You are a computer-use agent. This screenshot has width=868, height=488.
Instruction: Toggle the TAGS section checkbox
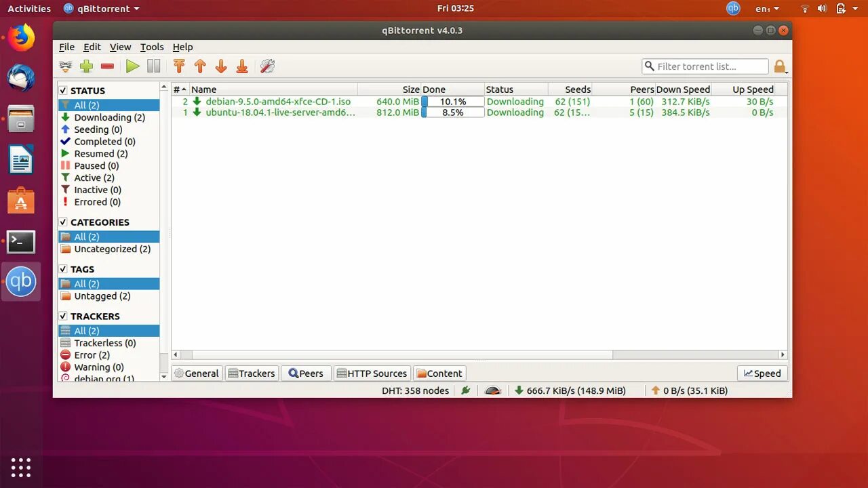[63, 269]
